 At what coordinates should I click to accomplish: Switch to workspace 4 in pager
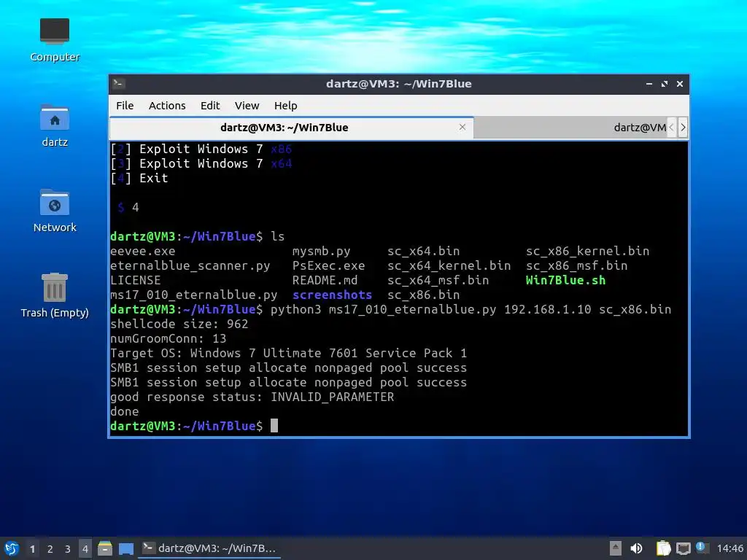pos(85,548)
